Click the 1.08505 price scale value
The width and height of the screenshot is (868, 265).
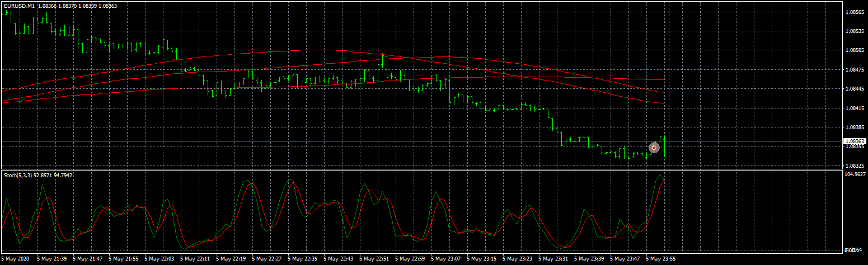click(x=856, y=50)
